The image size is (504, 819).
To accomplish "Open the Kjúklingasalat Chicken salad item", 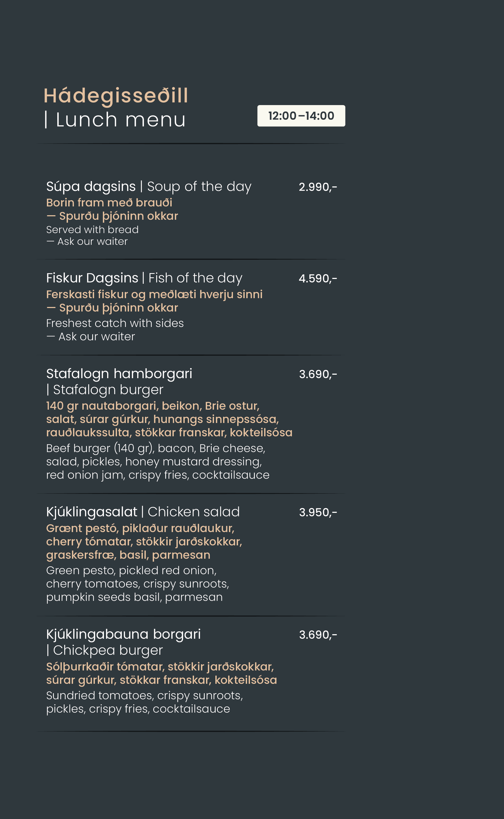I will pyautogui.click(x=143, y=512).
